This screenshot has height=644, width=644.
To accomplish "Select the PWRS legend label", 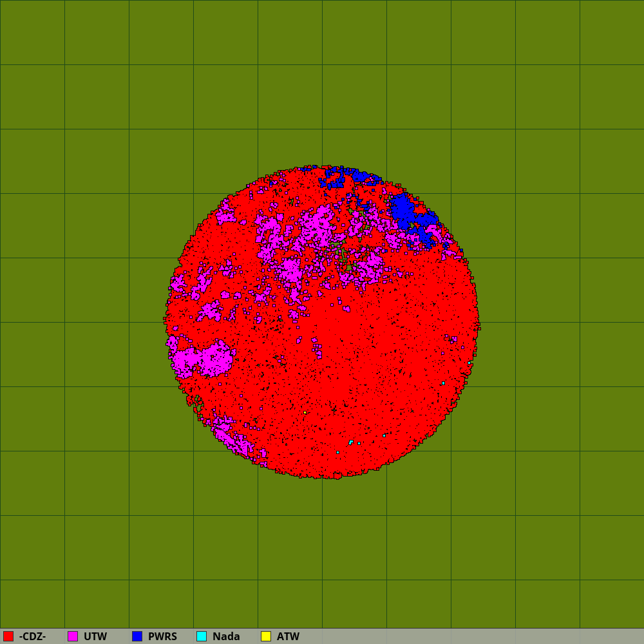I will tap(163, 636).
